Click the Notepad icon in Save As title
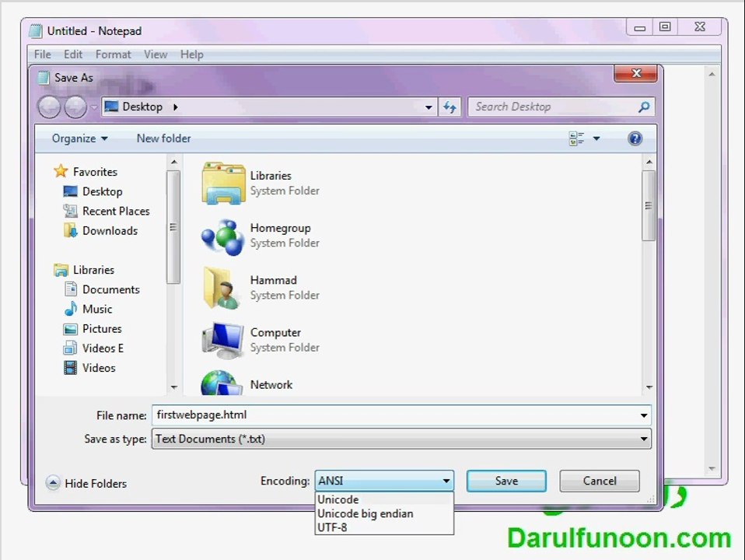745x560 pixels. tap(44, 78)
